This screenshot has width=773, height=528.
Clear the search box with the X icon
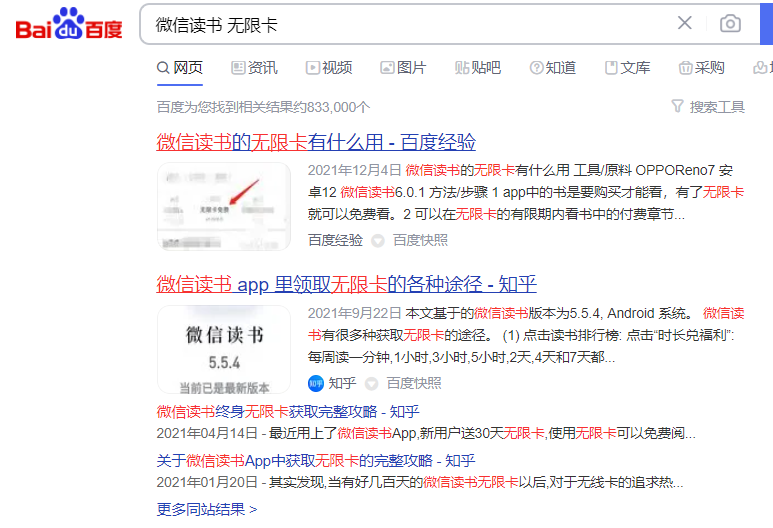(x=684, y=23)
